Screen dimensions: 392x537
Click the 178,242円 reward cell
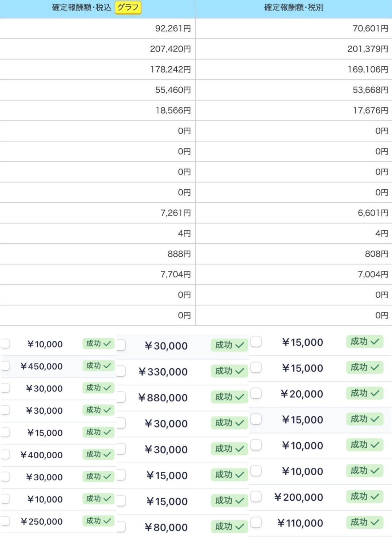[97, 69]
